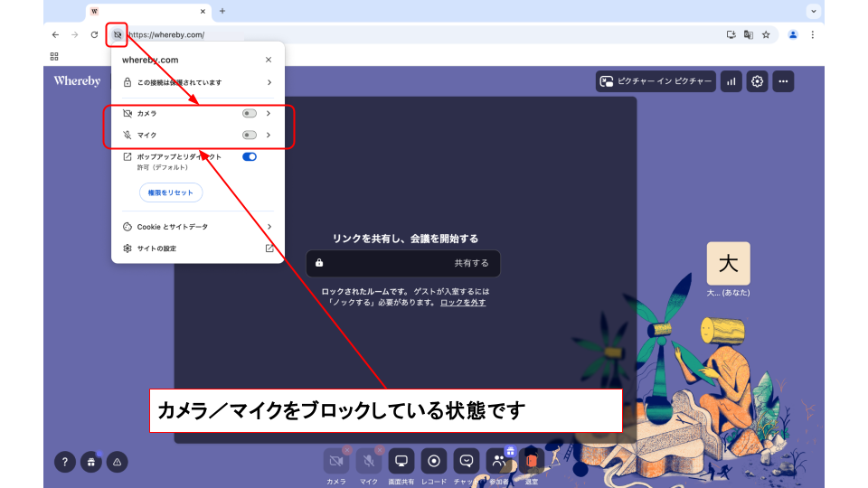Open the participants (参加者) panel
This screenshot has width=868, height=488.
tap(499, 461)
